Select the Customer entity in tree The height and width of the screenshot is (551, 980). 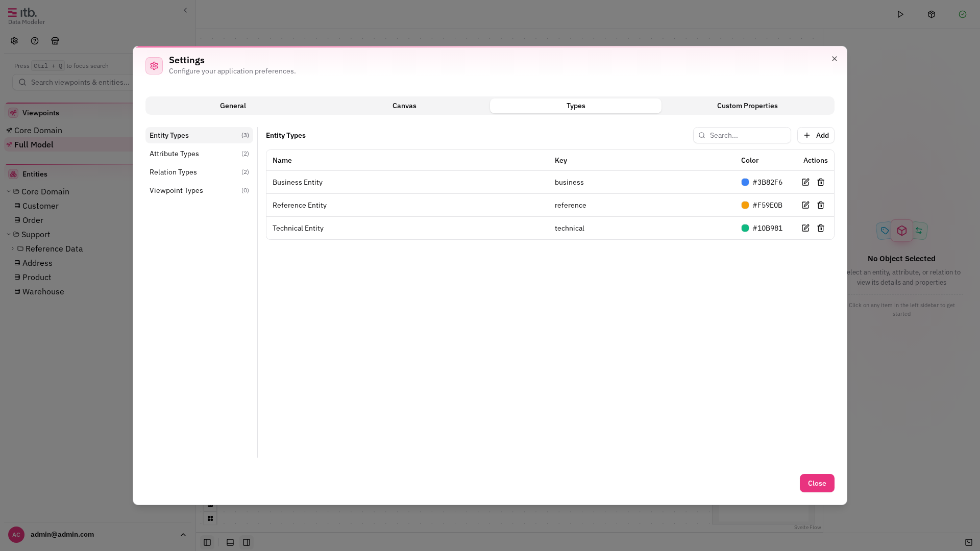click(x=40, y=206)
